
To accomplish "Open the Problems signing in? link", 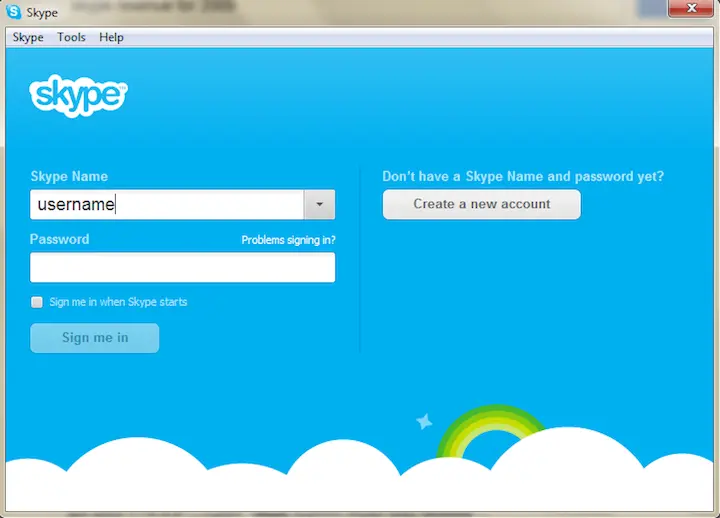I will pos(288,240).
